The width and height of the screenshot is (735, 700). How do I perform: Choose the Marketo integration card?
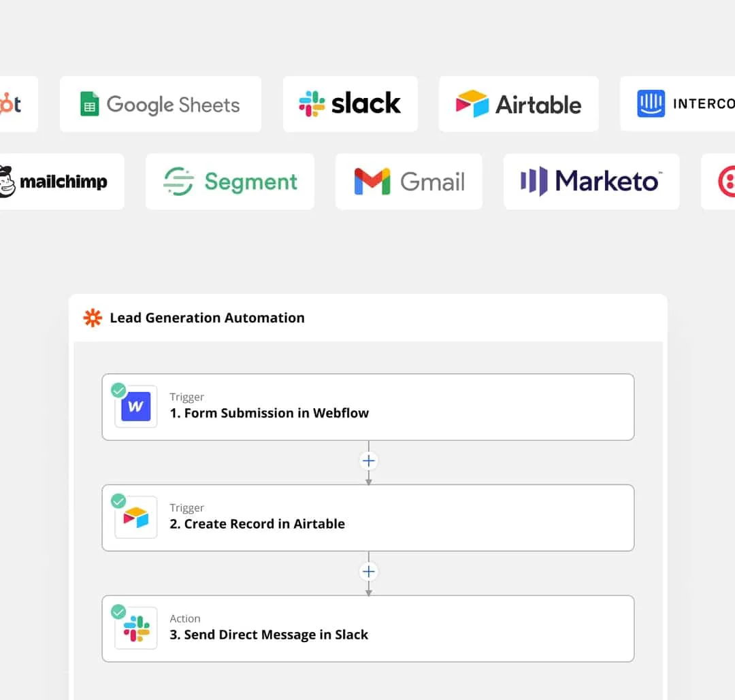tap(591, 182)
